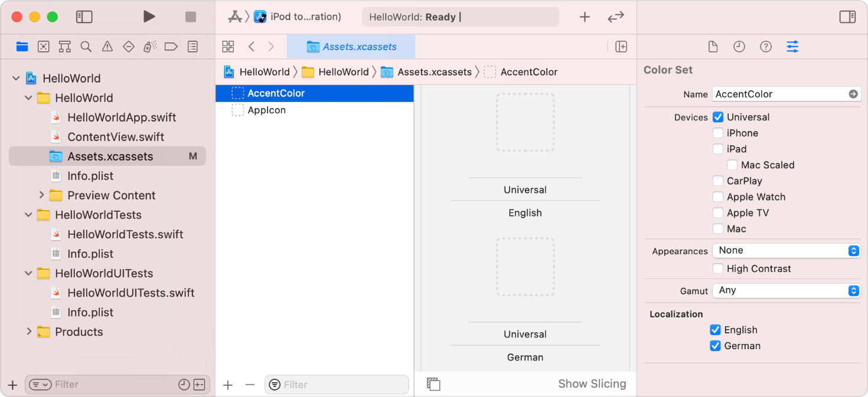The image size is (868, 397).
Task: Select the Debug navigator
Action: (149, 47)
